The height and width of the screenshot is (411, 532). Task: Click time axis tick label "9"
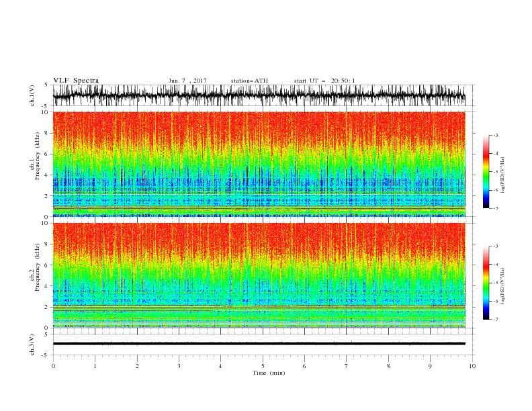coord(430,366)
